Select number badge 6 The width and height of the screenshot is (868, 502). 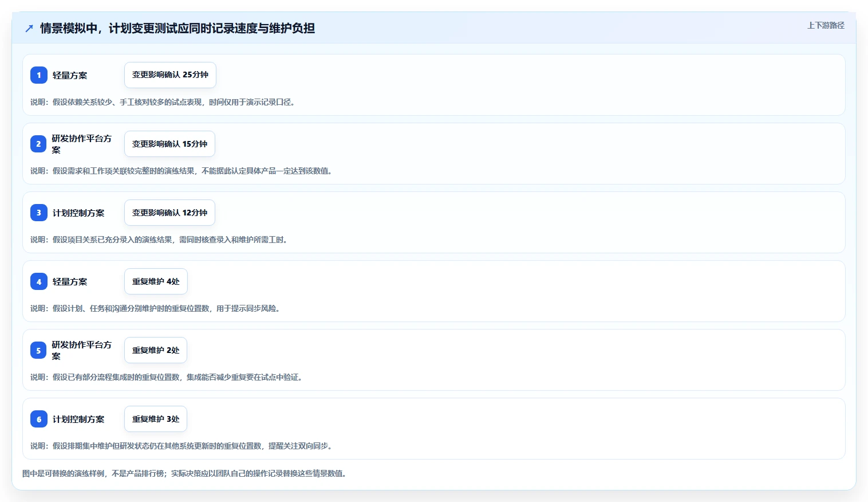coord(39,419)
